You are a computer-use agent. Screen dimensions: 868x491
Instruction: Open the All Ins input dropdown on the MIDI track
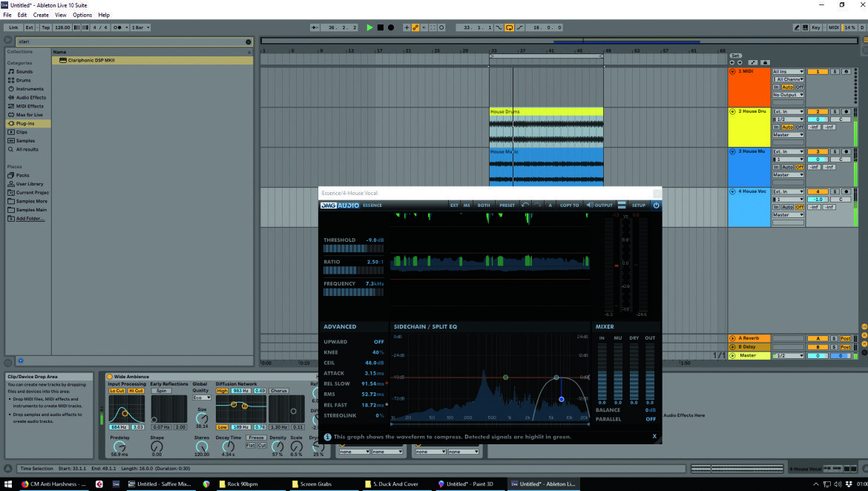tap(788, 71)
